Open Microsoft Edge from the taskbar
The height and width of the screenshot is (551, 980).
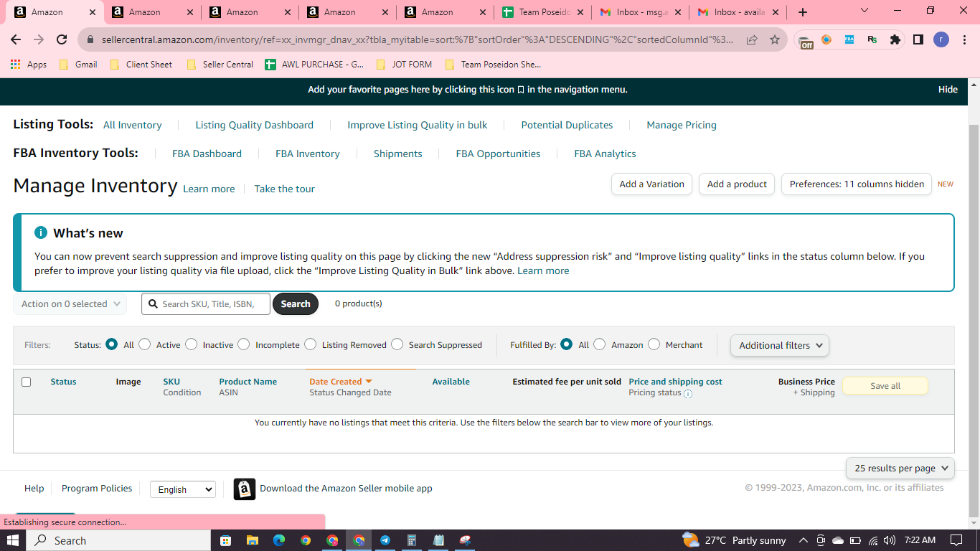[x=279, y=540]
